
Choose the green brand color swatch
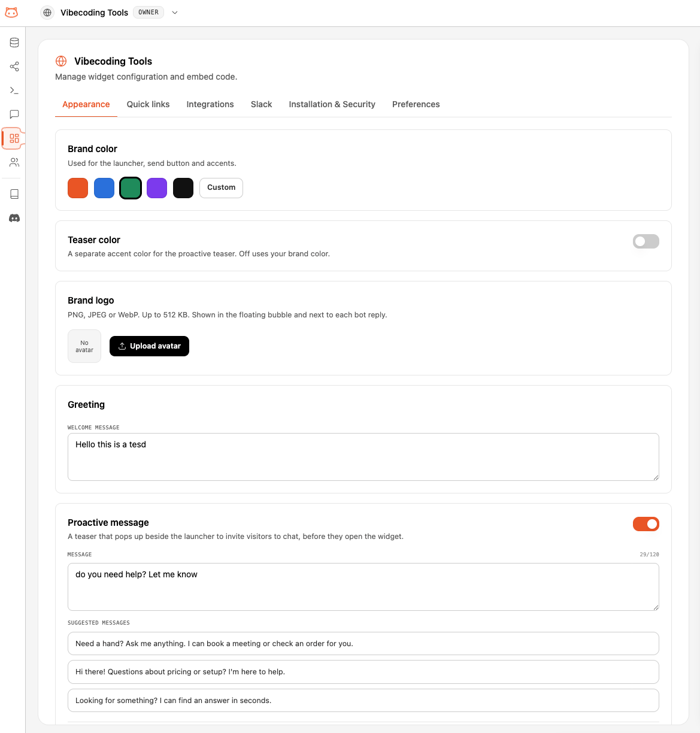(x=131, y=188)
